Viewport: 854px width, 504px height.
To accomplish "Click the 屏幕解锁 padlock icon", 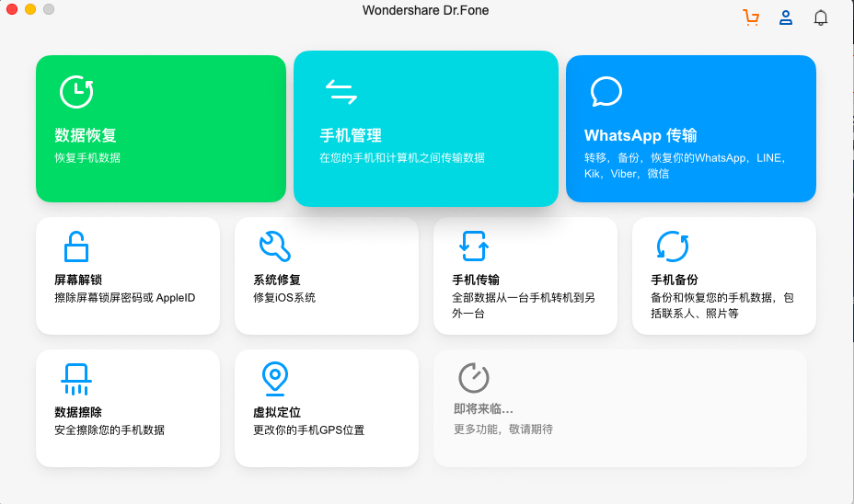I will point(76,246).
